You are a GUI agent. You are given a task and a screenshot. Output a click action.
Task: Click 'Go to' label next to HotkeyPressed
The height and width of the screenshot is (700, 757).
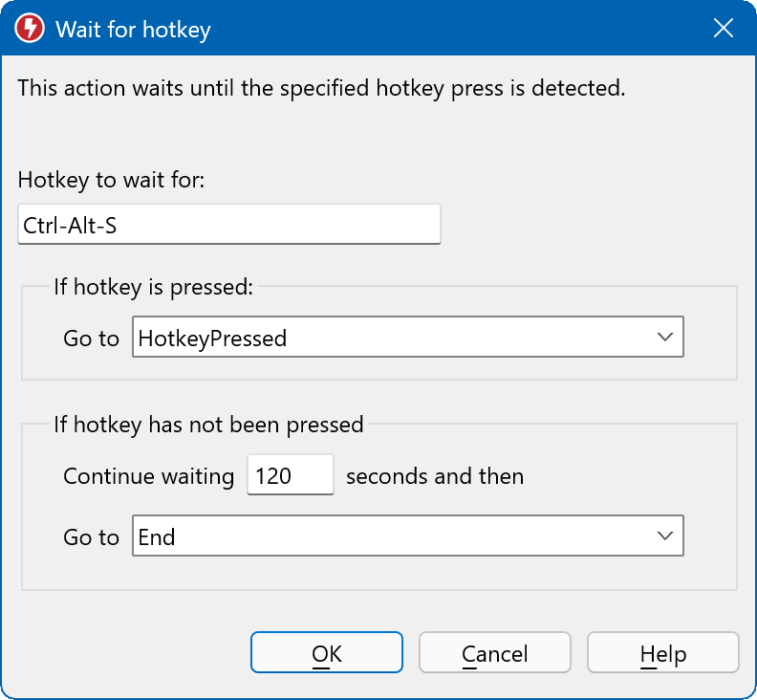pyautogui.click(x=91, y=339)
